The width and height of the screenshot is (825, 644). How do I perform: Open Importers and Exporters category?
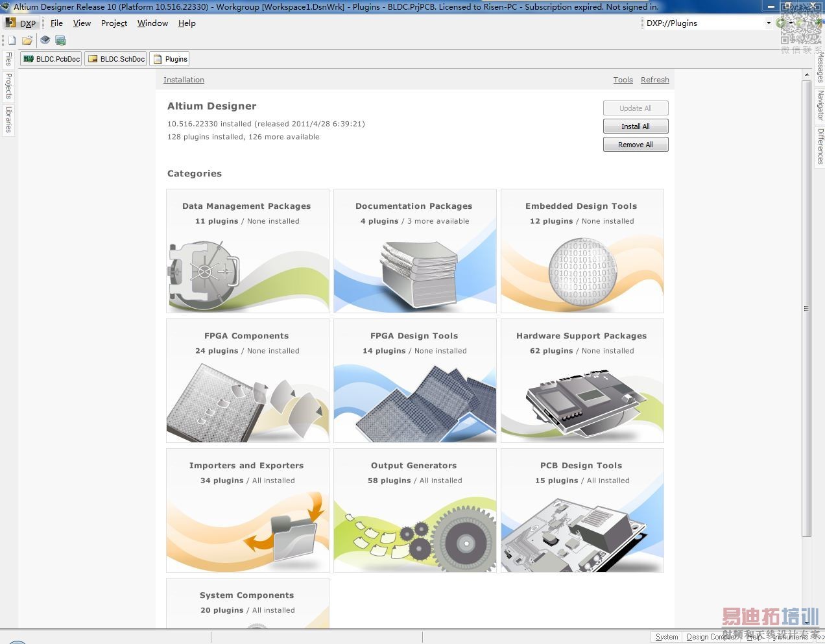[x=247, y=510]
